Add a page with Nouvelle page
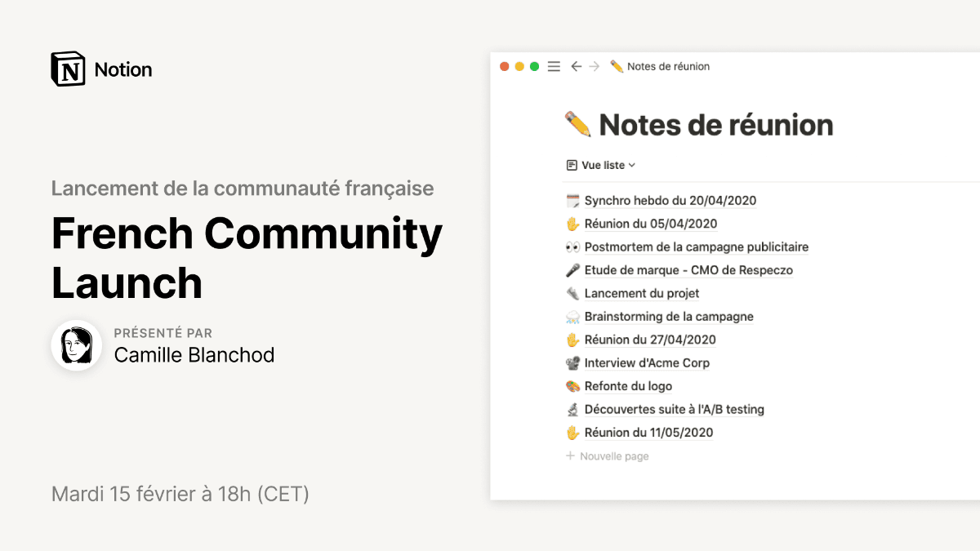 608,456
